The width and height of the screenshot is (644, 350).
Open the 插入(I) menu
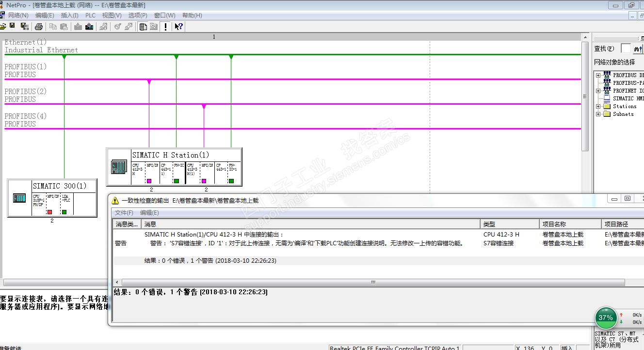click(69, 15)
